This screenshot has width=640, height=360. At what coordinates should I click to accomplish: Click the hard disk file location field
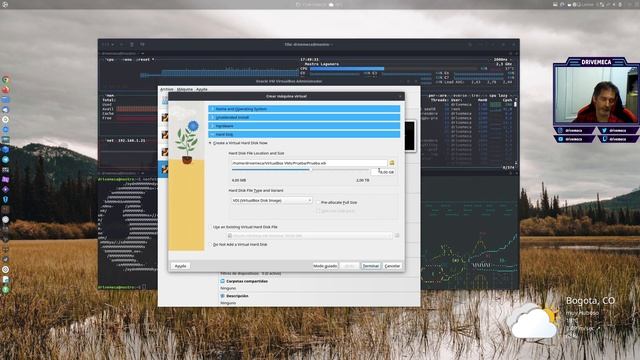(x=309, y=163)
